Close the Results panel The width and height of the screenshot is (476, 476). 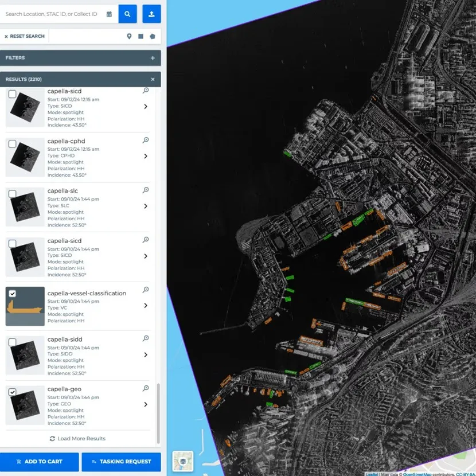(x=153, y=79)
